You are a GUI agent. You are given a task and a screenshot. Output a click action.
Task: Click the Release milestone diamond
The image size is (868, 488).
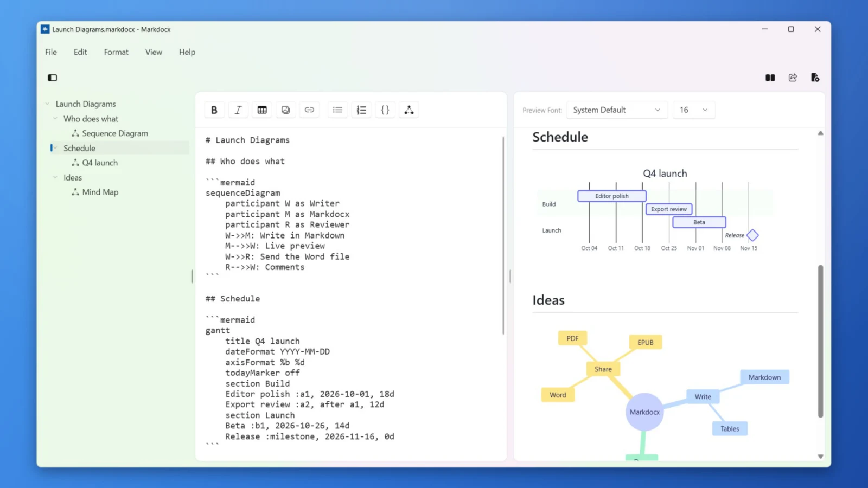pos(752,235)
